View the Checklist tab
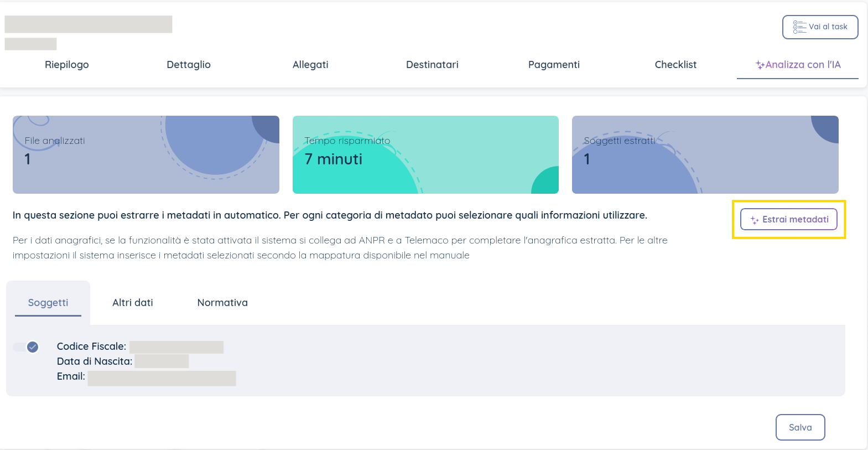This screenshot has width=868, height=450. (675, 65)
